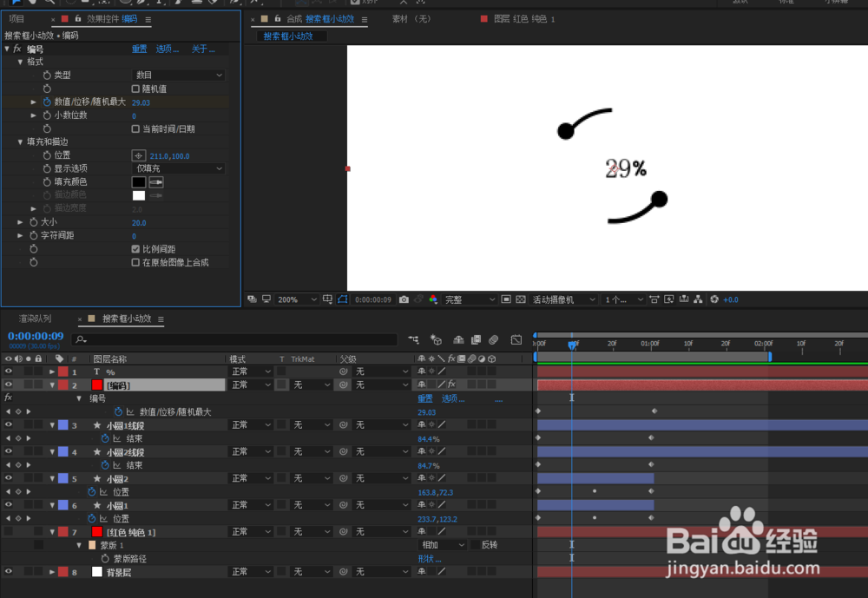The image size is (868, 598).
Task: Open the graph editor icon
Action: tap(516, 339)
